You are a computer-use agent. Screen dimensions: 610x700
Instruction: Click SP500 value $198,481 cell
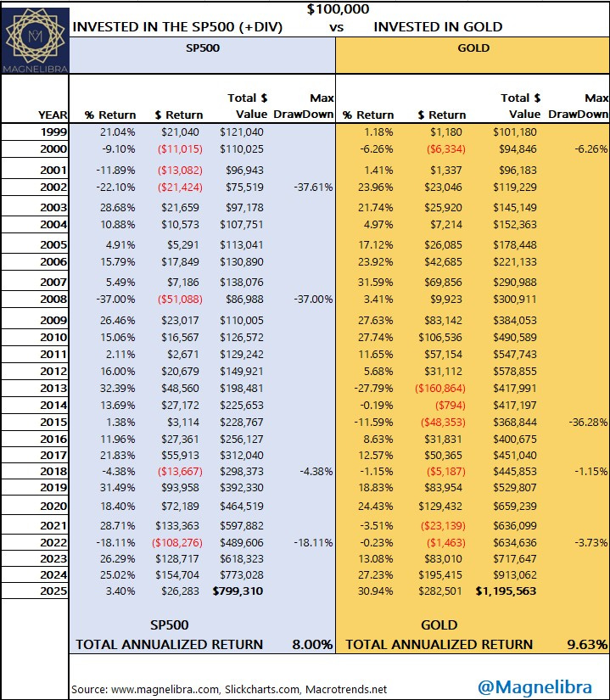coord(242,389)
